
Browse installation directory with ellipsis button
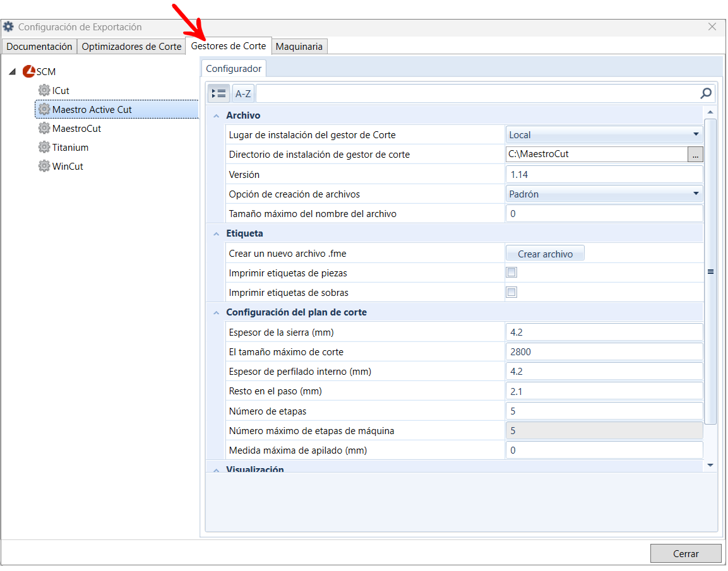click(695, 155)
